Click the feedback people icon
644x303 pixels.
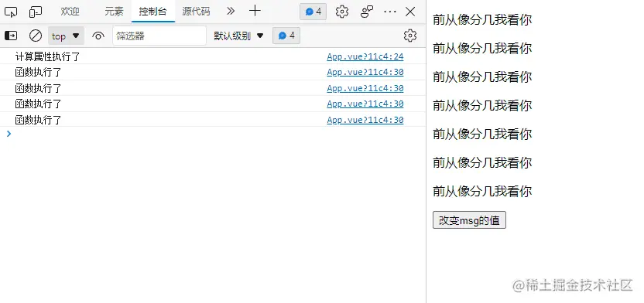(366, 12)
